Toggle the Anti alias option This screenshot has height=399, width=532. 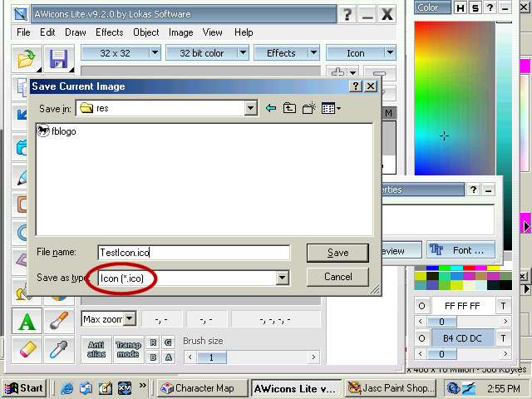point(96,349)
